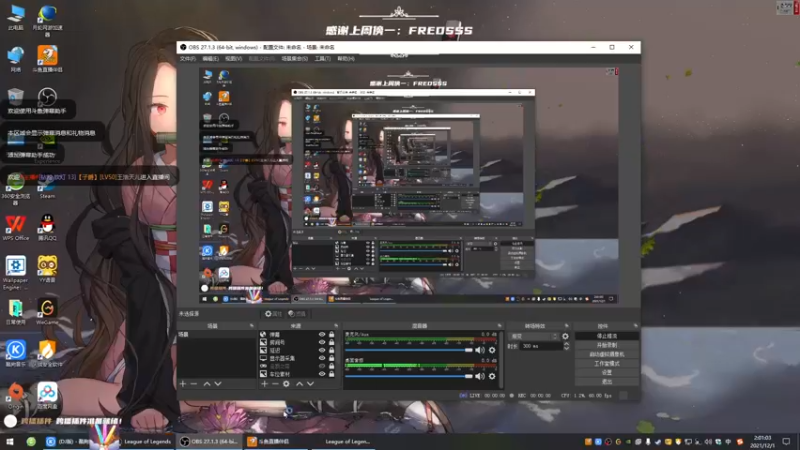800x450 pixels.
Task: Open settings gear for microphone audio channel
Action: pyautogui.click(x=492, y=350)
